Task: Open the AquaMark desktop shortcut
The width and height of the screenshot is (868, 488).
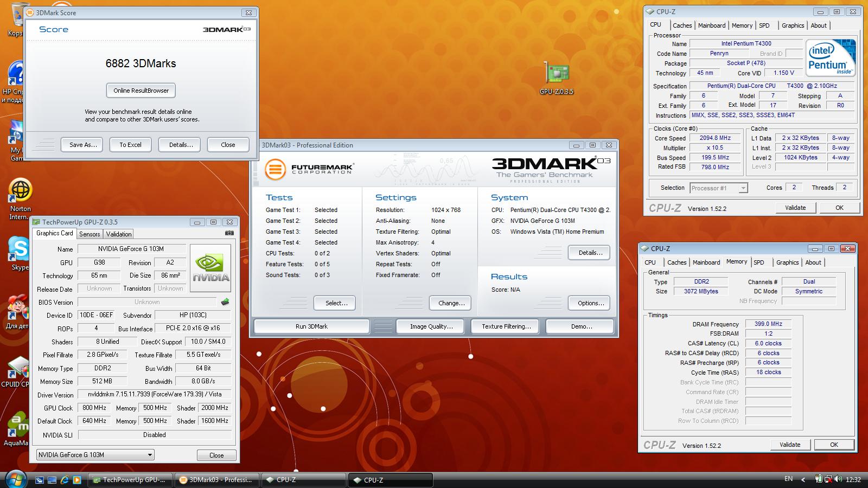Action: [16, 429]
